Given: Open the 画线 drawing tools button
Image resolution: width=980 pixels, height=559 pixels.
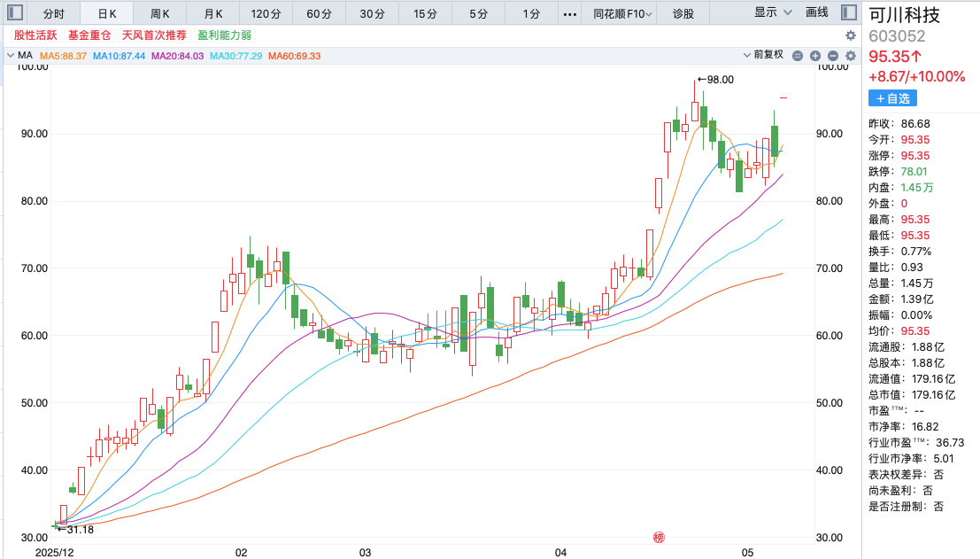Looking at the screenshot, I should coord(817,12).
